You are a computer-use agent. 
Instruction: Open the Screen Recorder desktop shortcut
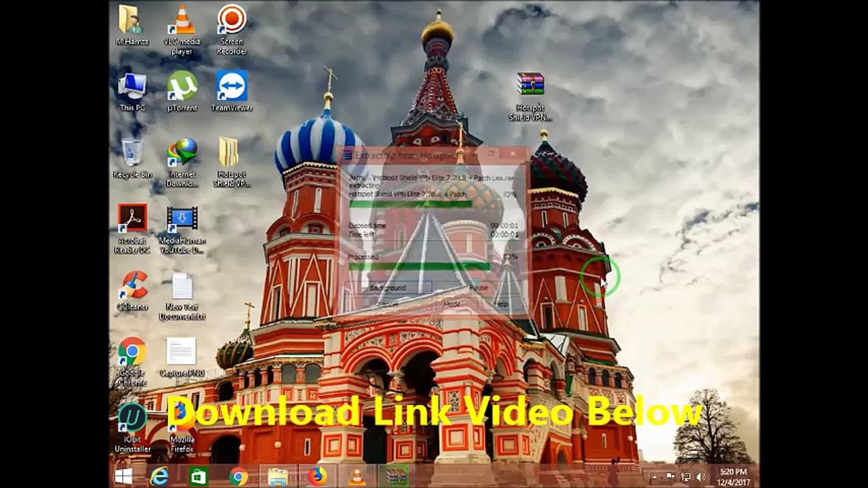point(232,20)
